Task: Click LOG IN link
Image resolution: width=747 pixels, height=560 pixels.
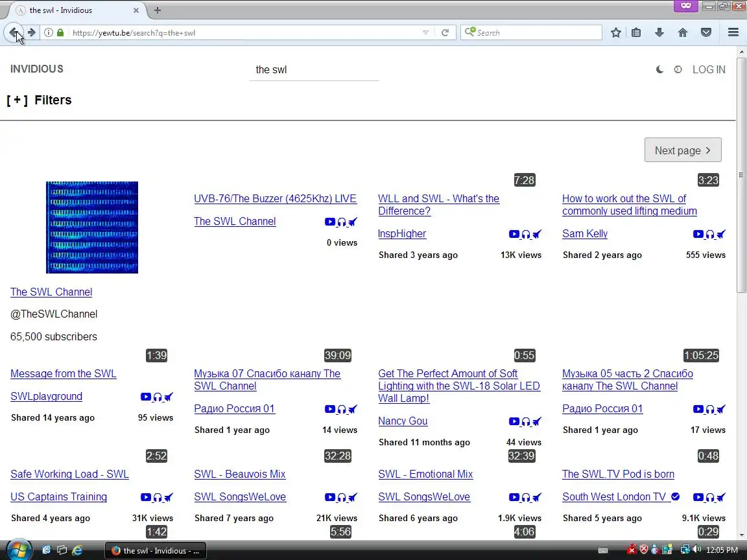Action: pos(709,69)
